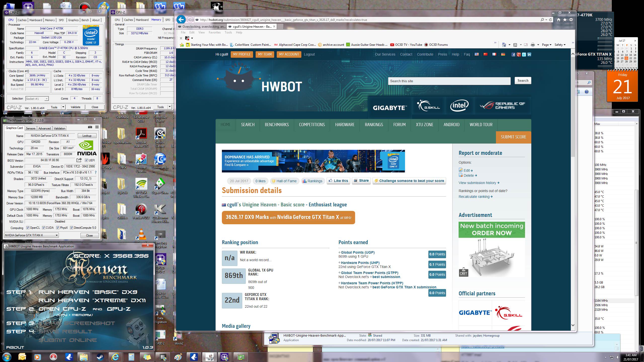Click the browser address bar URL
Screen dimensions: 644x362
[284, 20]
